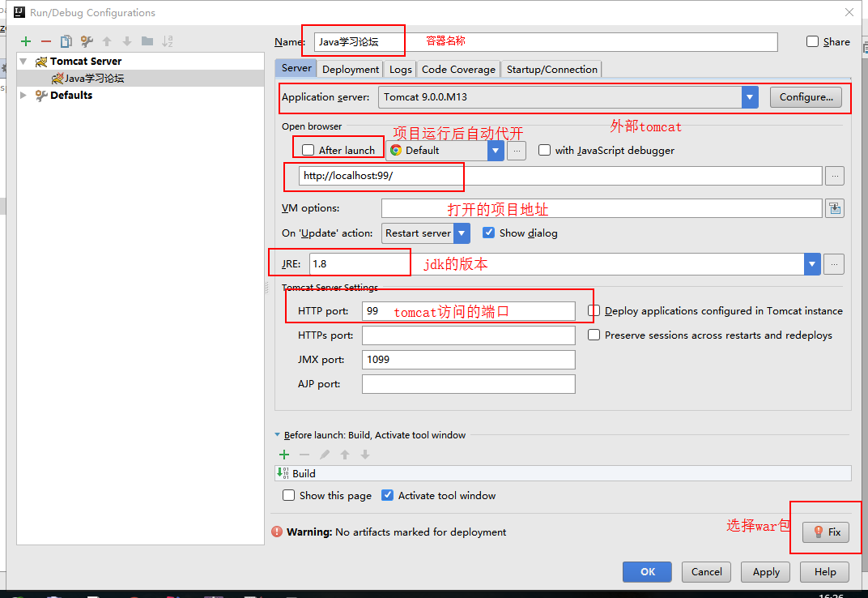Enable Show this page checkbox
The width and height of the screenshot is (868, 598).
coord(288,495)
